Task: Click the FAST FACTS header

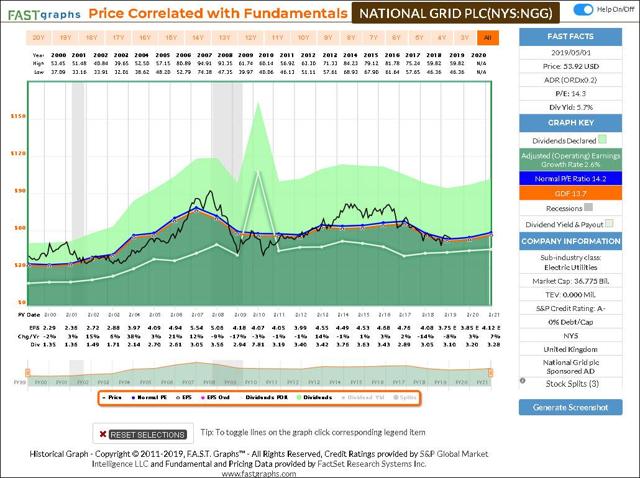Action: click(570, 36)
